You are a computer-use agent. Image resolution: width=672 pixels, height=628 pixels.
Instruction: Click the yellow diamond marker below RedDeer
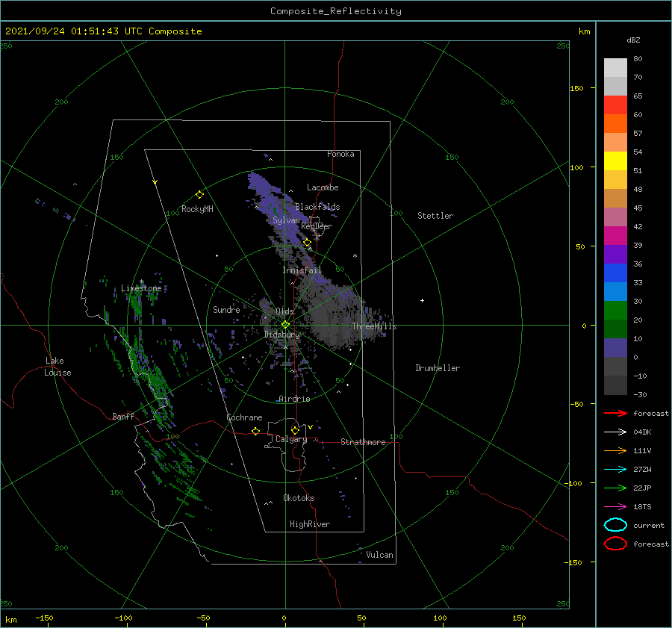point(308,243)
